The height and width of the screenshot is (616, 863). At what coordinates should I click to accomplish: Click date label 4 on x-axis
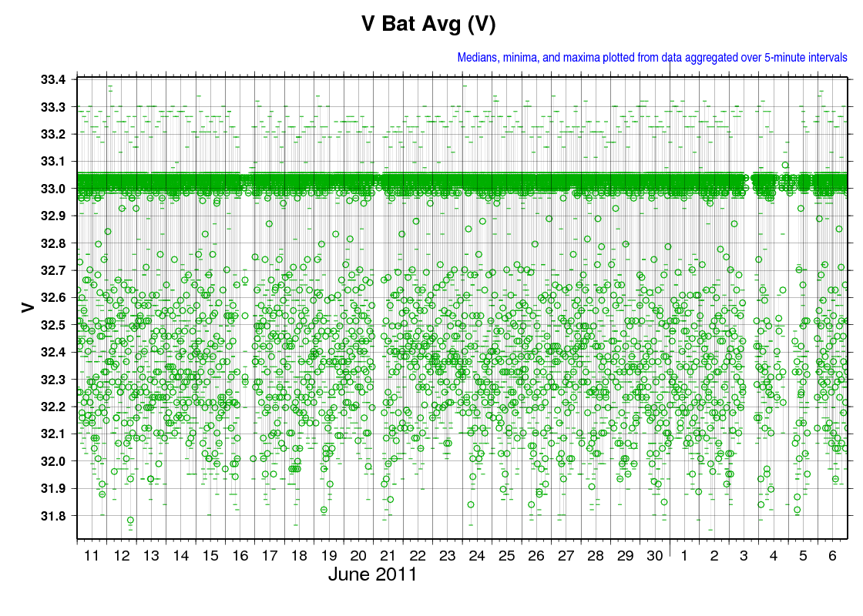click(x=774, y=555)
